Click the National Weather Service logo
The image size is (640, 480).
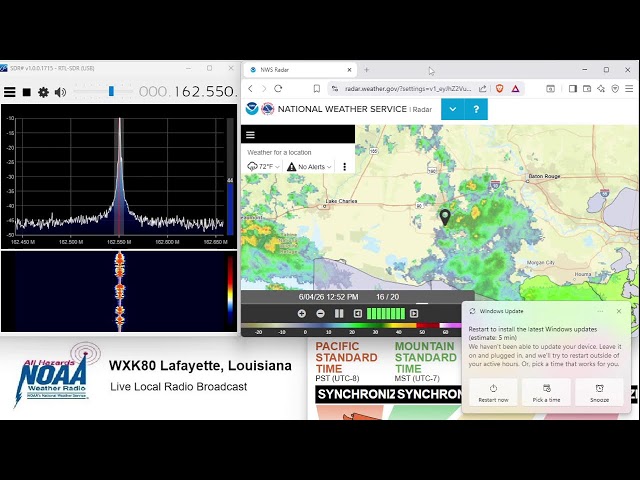(x=268, y=109)
